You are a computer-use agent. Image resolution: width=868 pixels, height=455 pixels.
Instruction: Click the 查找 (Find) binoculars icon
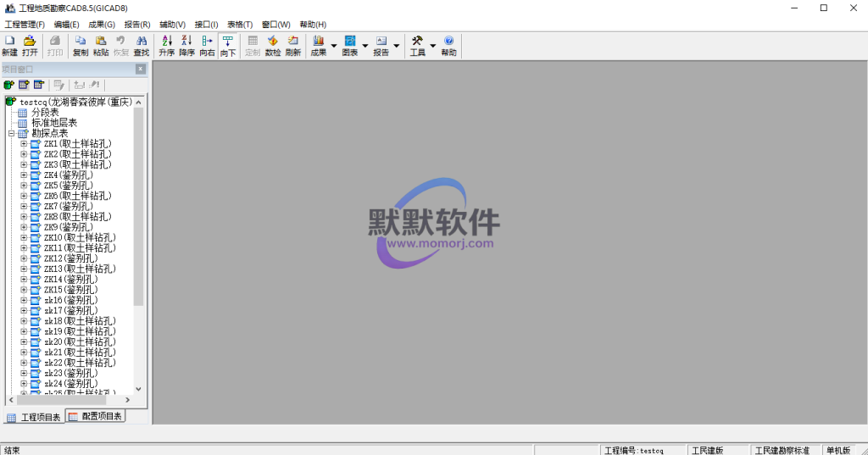click(x=142, y=46)
